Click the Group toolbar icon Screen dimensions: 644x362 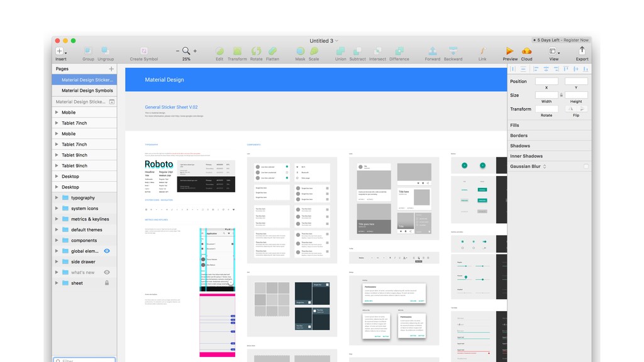88,51
